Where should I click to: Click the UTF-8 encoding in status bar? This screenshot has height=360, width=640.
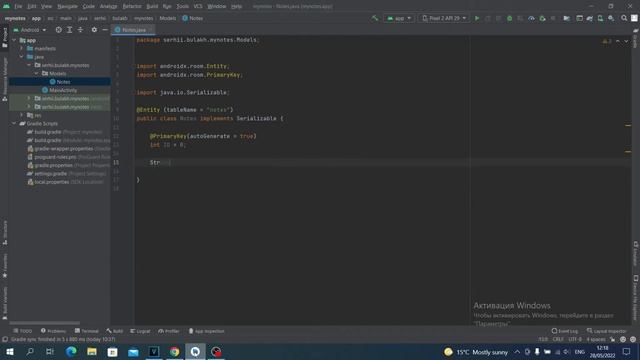(x=575, y=339)
